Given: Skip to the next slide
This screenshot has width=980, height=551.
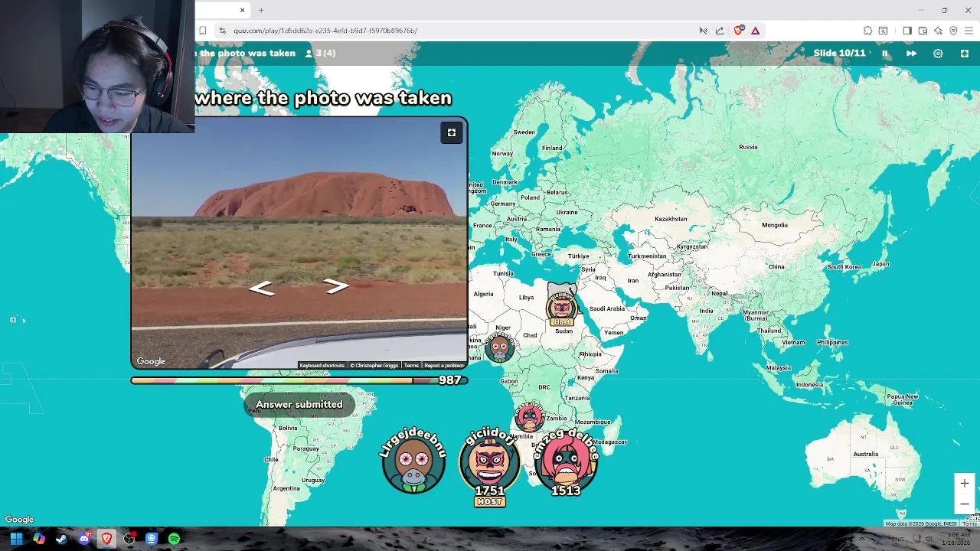Looking at the screenshot, I should tap(911, 54).
